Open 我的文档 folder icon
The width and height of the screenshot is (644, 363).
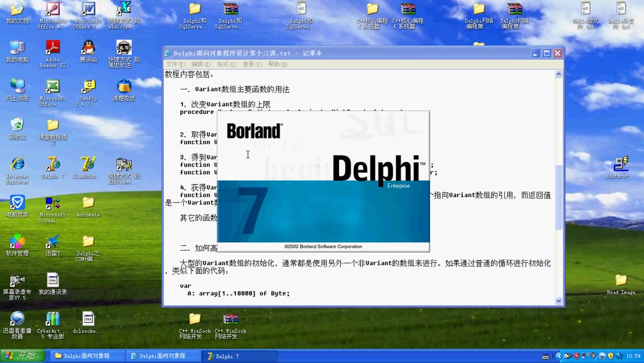point(17,9)
